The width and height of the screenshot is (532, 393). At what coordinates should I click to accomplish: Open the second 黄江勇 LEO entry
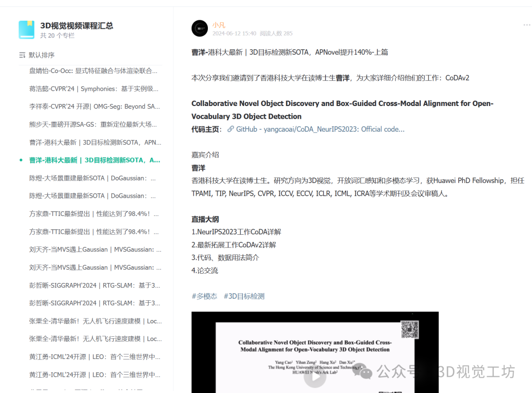pos(95,375)
